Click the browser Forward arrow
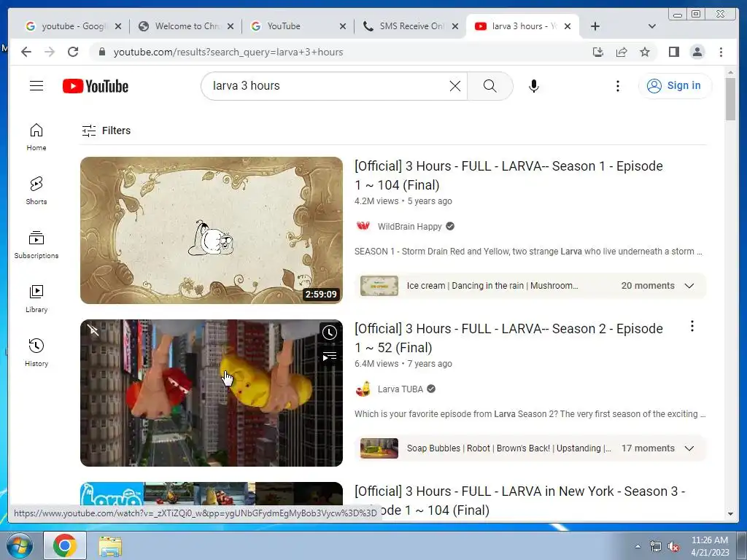This screenshot has height=560, width=747. coord(50,52)
